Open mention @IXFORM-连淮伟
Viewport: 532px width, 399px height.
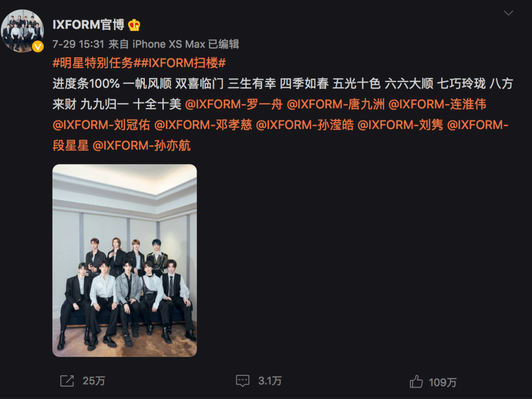coord(437,104)
